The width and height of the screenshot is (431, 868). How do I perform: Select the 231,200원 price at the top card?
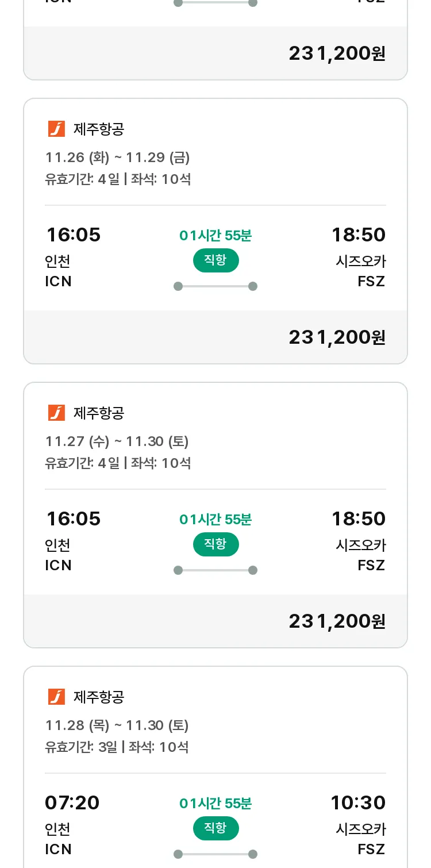337,53
